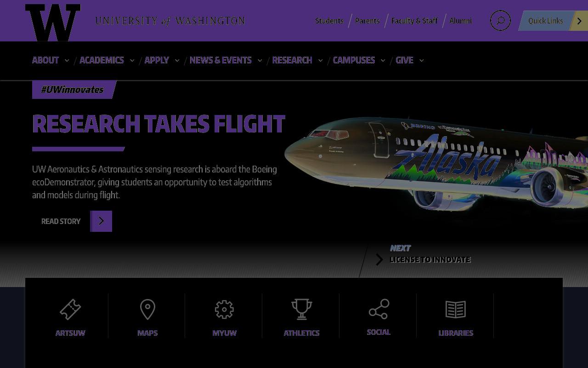The width and height of the screenshot is (588, 368).
Task: Open the Research dropdown chevron
Action: point(320,60)
